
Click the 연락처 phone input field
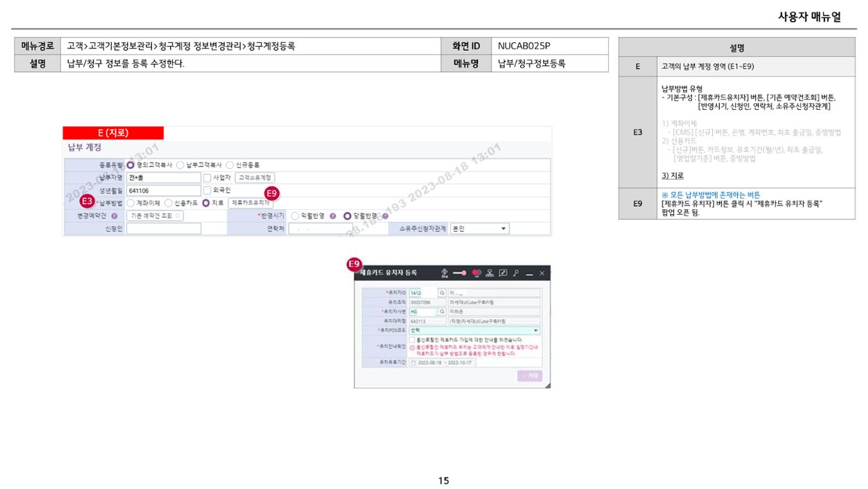[x=320, y=228]
